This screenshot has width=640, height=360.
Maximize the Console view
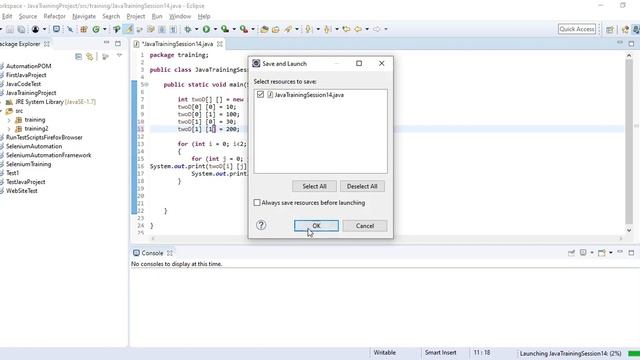click(x=631, y=253)
